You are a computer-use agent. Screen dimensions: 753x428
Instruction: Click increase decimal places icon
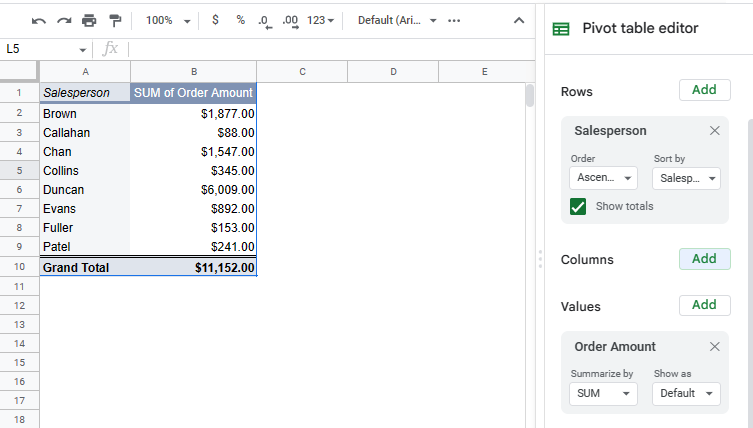tap(290, 20)
